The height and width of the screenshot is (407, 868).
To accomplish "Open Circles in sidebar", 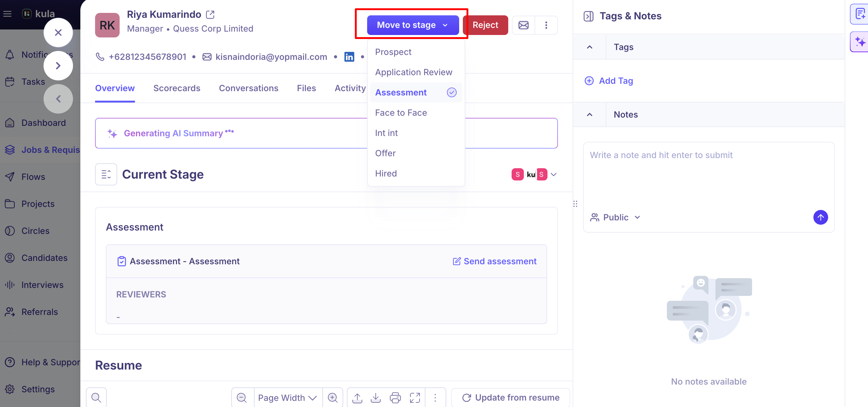I will click(40, 231).
